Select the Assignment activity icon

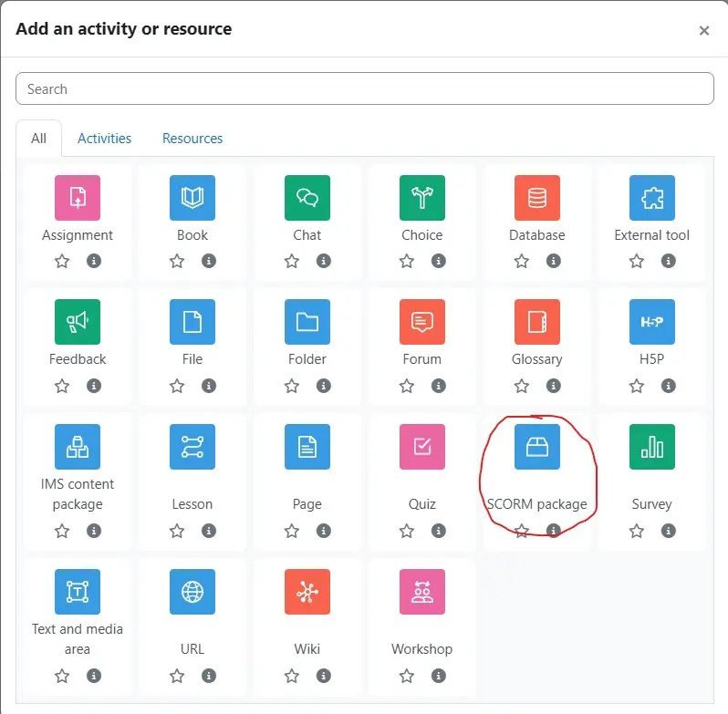(78, 198)
